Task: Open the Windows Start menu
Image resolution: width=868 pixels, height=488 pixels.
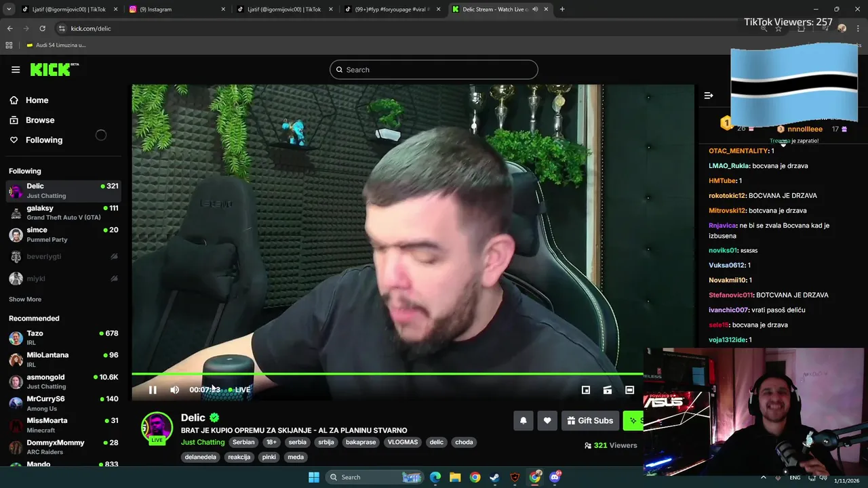Action: (x=314, y=477)
